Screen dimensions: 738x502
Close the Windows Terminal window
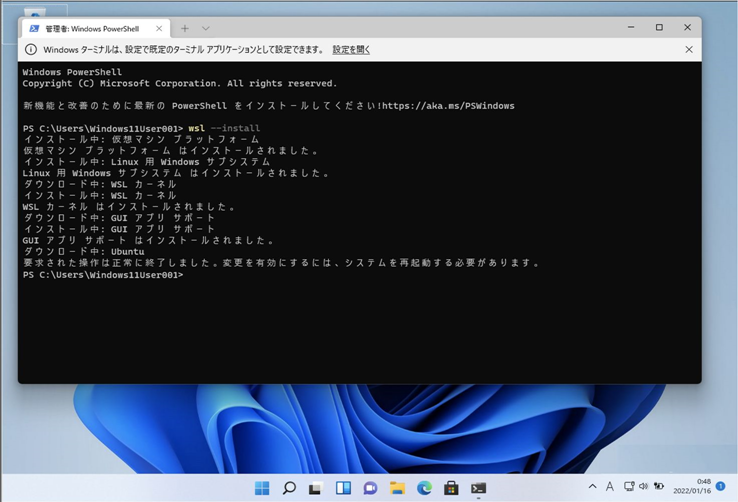click(x=687, y=27)
